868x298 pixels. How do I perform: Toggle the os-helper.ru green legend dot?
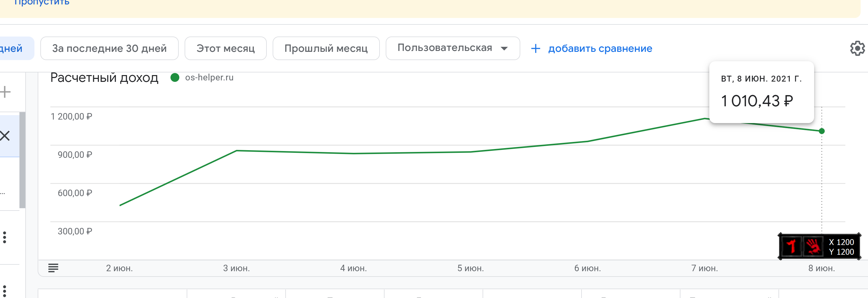point(175,77)
